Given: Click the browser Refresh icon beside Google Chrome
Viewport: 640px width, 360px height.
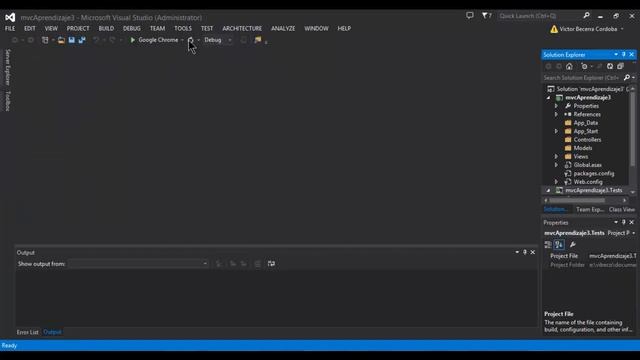Looking at the screenshot, I should click(x=190, y=40).
